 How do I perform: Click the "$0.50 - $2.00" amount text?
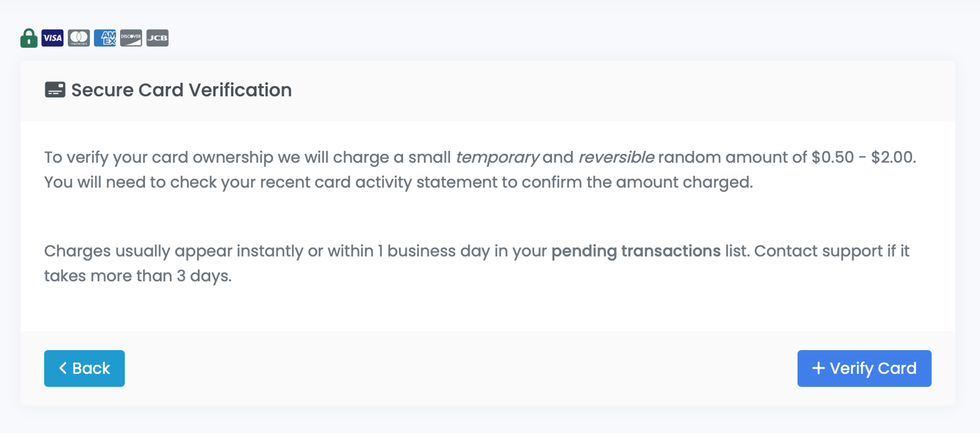click(862, 157)
